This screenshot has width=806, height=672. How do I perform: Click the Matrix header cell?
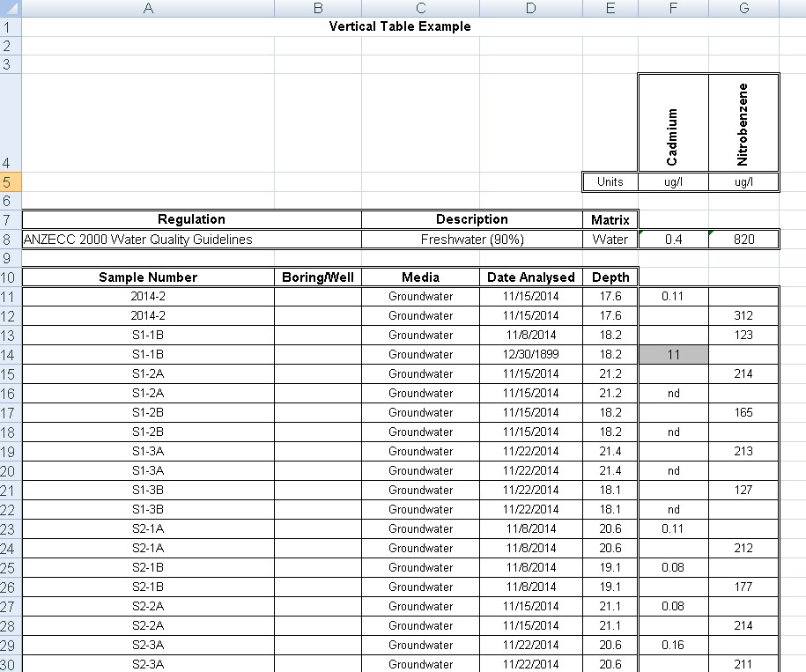click(x=610, y=219)
